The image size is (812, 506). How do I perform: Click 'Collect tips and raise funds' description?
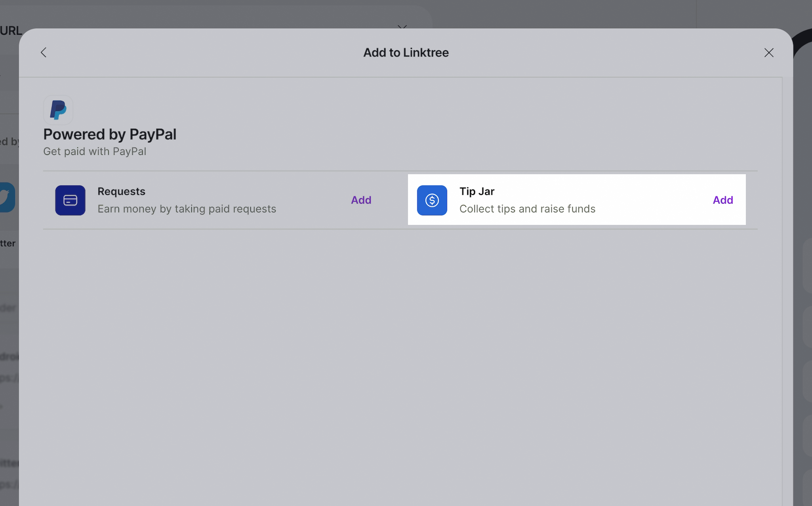[x=527, y=209]
